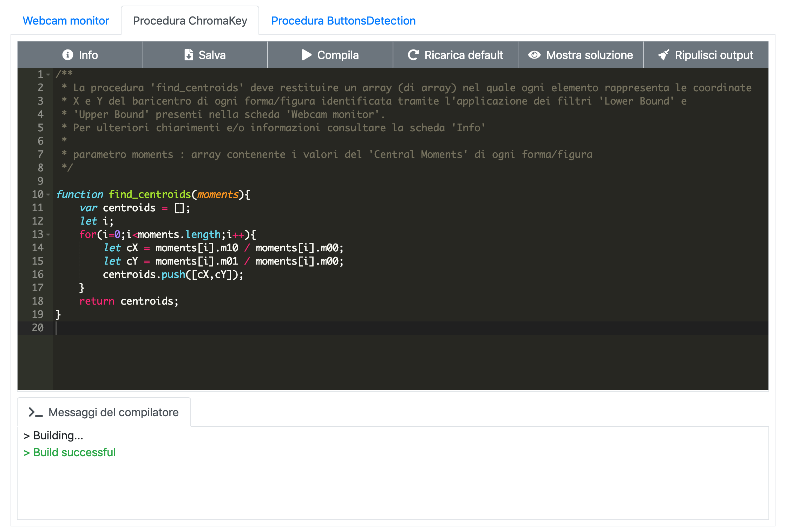786x532 pixels.
Task: Collapse the comment block fold arrow at line 1
Action: pyautogui.click(x=48, y=74)
